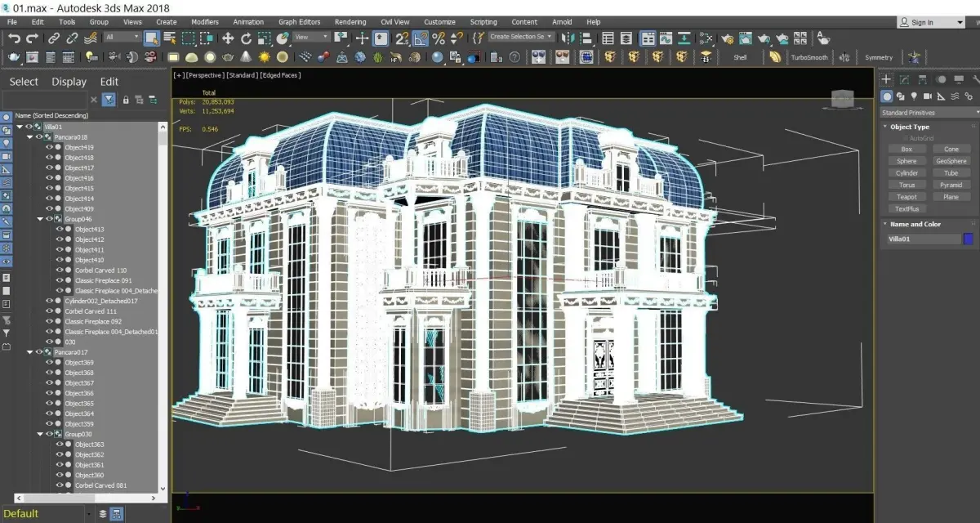
Task: Enable the AutoGrid checkbox
Action: click(905, 138)
